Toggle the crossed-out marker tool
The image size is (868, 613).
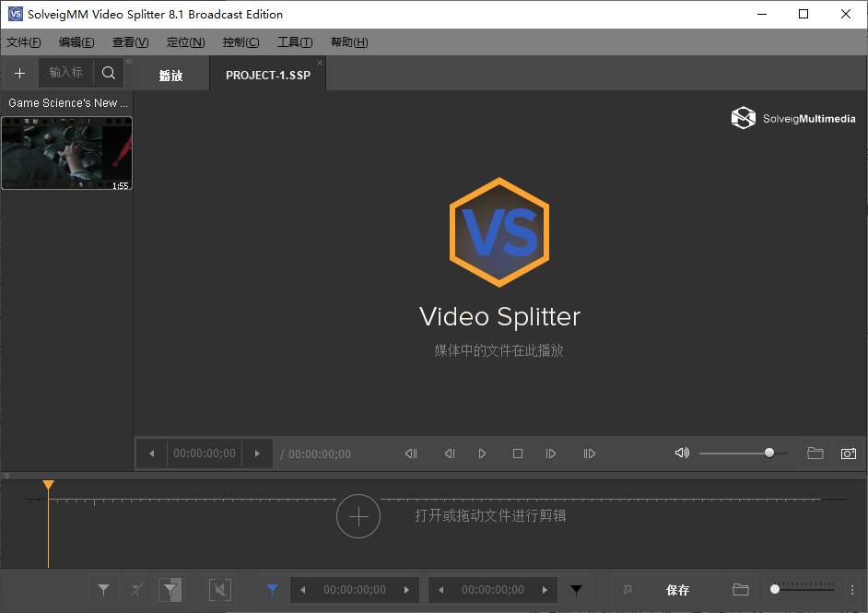tap(137, 589)
